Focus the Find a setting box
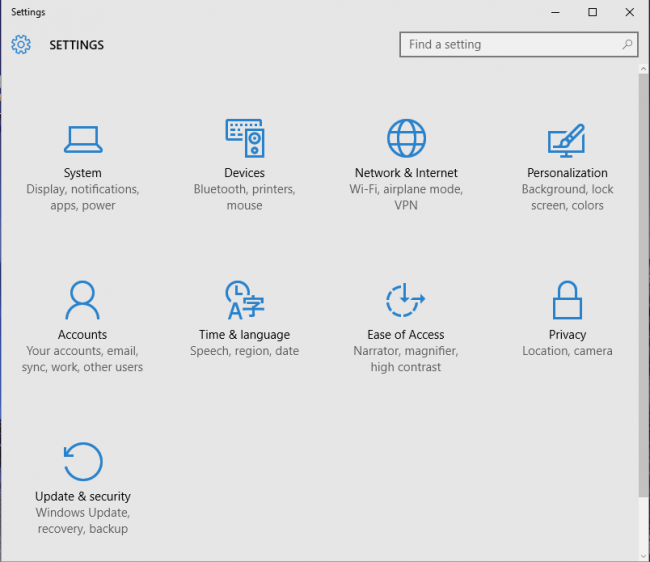650x562 pixels. click(x=519, y=44)
